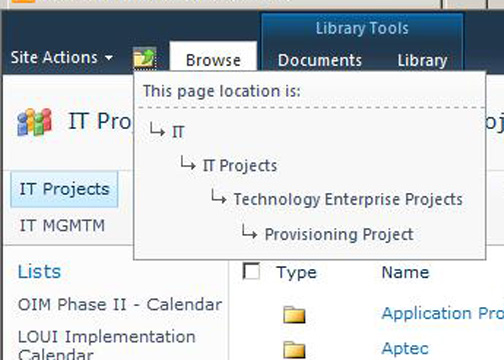The height and width of the screenshot is (360, 504).
Task: Select the IT Projects top navigation tab
Action: pyautogui.click(x=64, y=189)
